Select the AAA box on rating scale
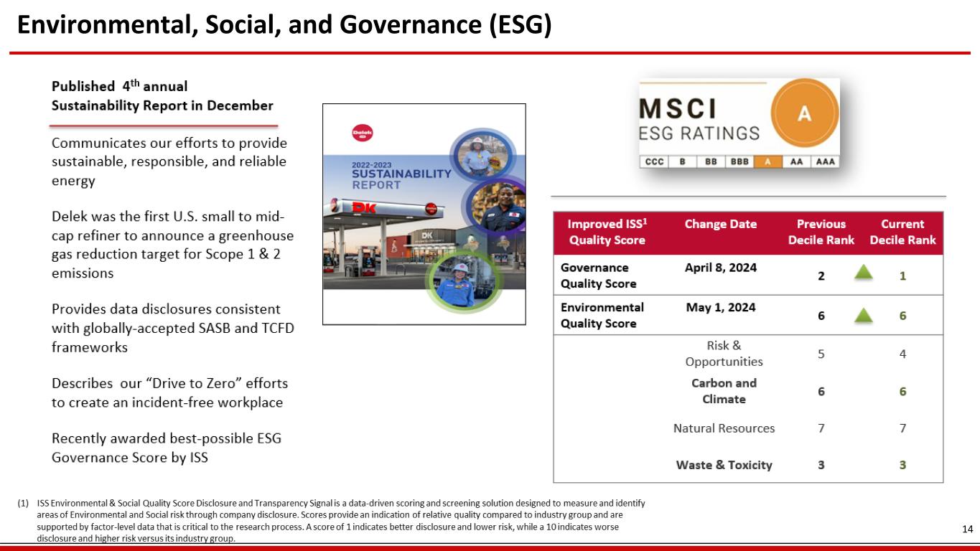 point(826,161)
